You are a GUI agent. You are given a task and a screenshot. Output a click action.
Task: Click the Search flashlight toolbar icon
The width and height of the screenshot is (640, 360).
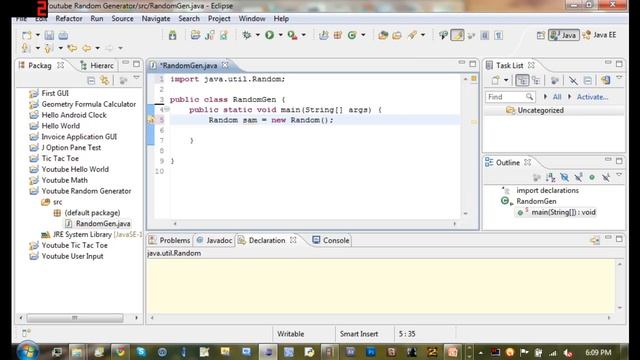pyautogui.click(x=412, y=35)
